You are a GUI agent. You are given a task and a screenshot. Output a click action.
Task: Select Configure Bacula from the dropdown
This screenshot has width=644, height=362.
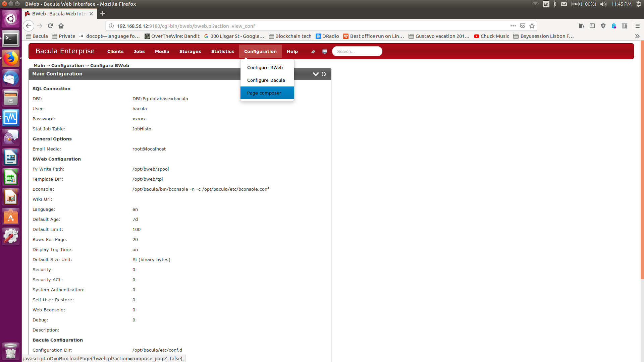tap(267, 80)
